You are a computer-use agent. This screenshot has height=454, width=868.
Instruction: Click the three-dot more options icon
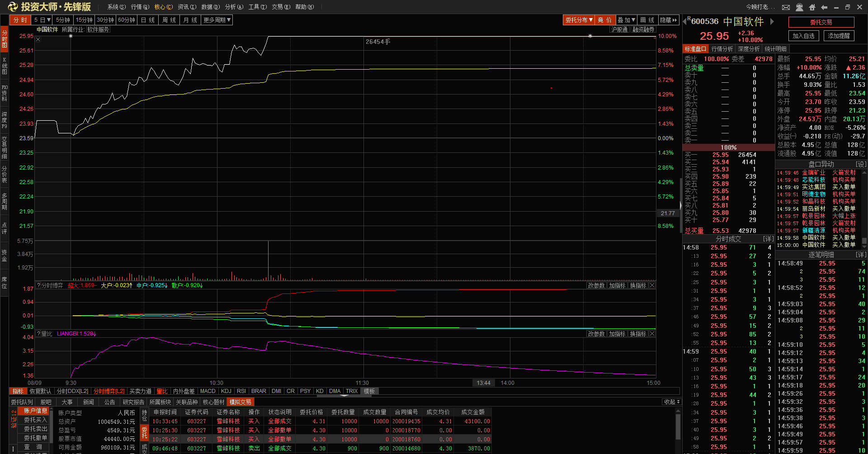click(13, 449)
